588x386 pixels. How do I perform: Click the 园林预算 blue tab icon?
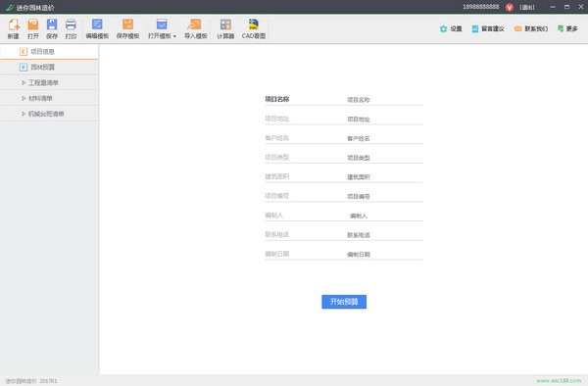(24, 67)
